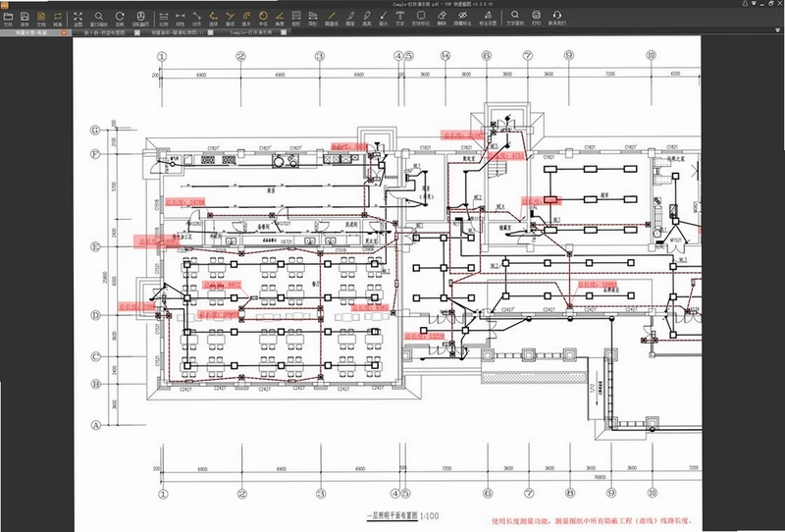The width and height of the screenshot is (785, 532).
Task: Close the third document tab
Action: 210,32
